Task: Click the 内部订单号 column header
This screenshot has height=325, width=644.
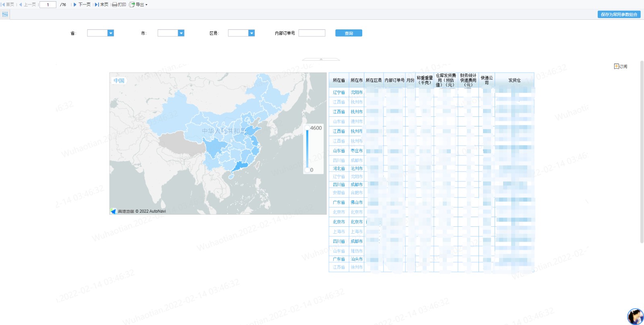Action: tap(394, 80)
